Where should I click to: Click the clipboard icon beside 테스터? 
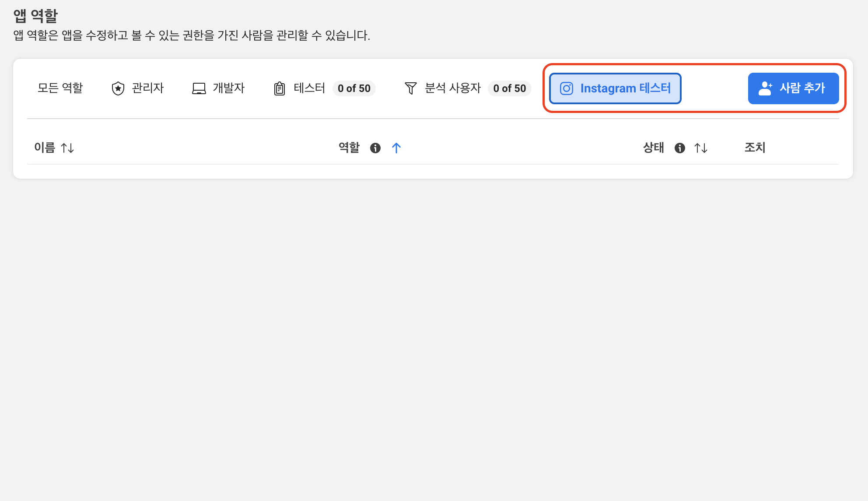(x=280, y=88)
